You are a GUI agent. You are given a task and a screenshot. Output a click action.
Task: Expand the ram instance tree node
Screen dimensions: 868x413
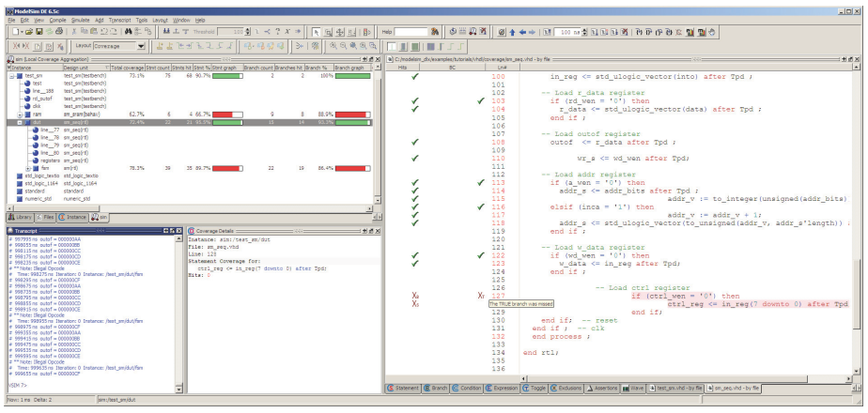20,114
